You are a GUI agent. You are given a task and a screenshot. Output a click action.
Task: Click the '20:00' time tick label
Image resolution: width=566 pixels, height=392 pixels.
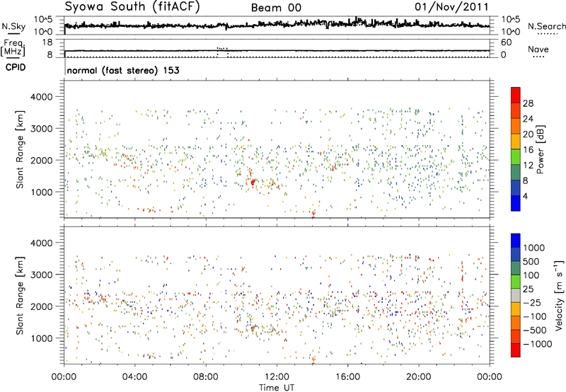419,377
